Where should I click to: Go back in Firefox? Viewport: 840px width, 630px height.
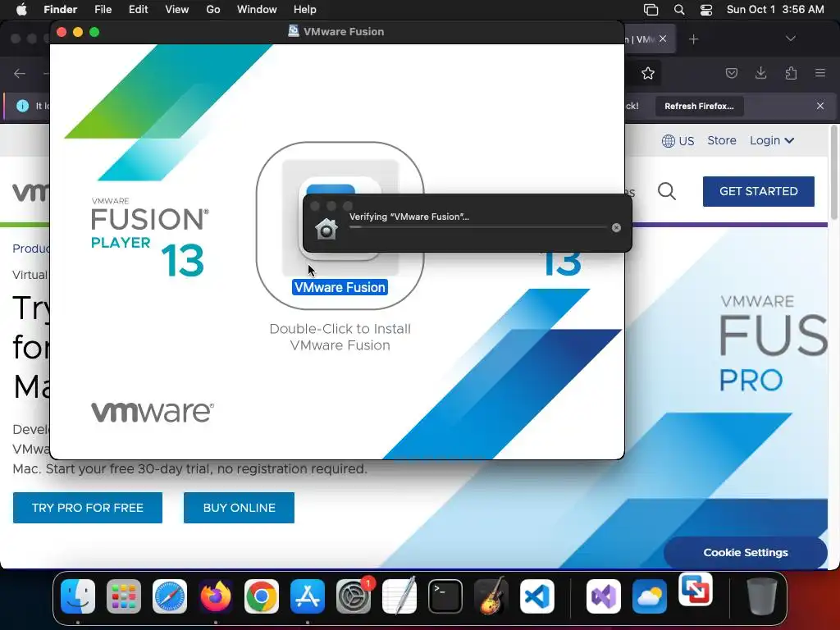pyautogui.click(x=20, y=73)
